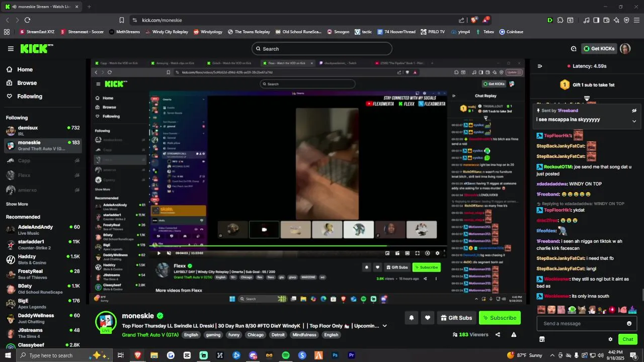644x362 pixels.
Task: Bookmark this page with bookmark icon
Action: point(122,20)
